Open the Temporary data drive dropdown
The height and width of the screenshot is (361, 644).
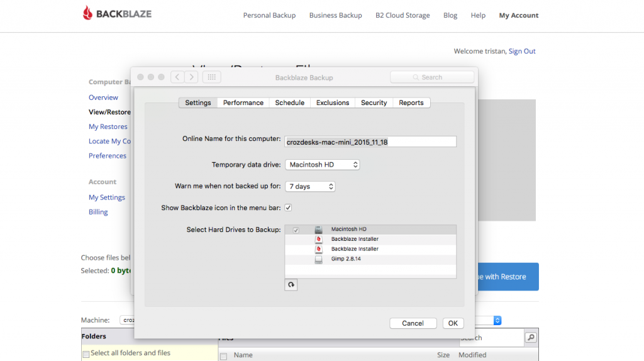coord(323,165)
